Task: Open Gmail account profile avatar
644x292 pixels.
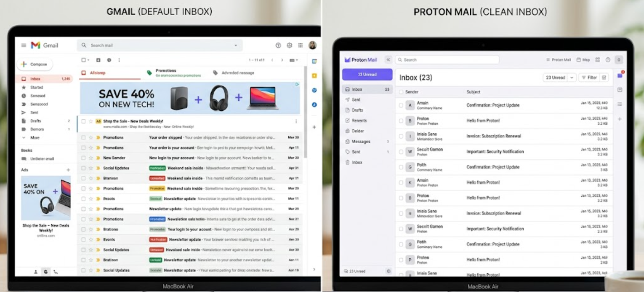Action: (x=312, y=45)
